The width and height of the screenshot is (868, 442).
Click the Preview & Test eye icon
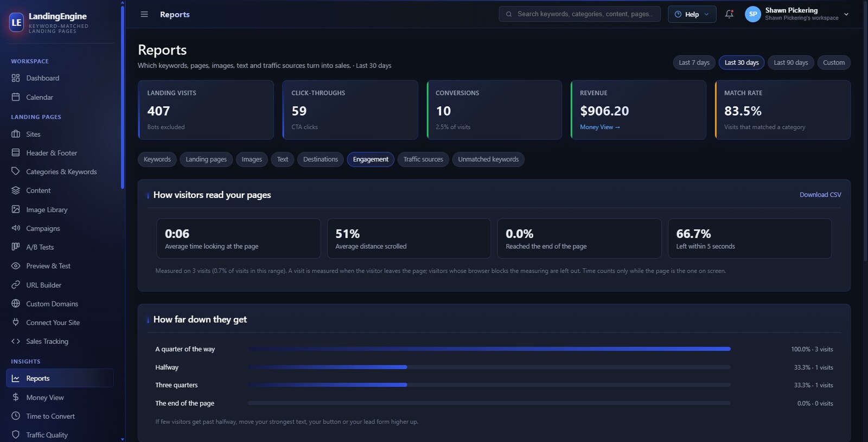(x=16, y=266)
